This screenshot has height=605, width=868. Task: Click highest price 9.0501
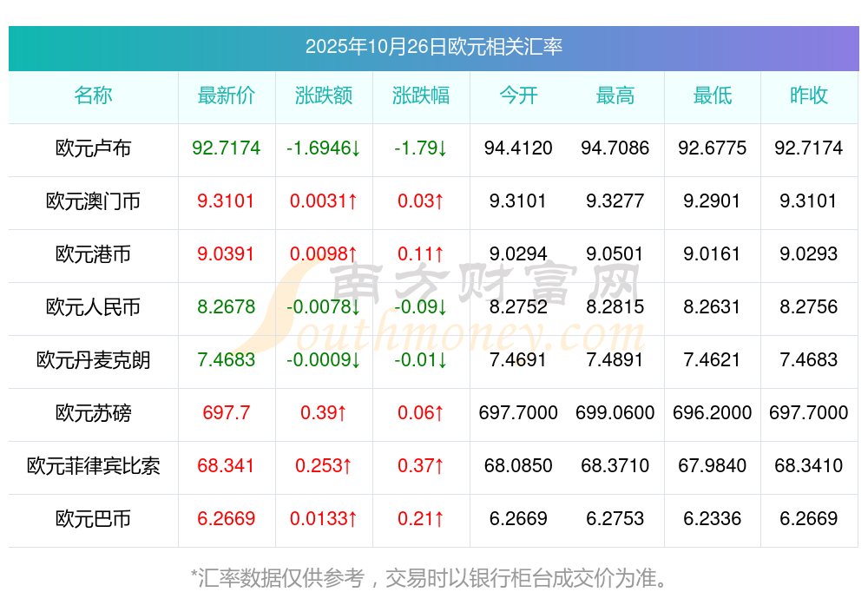(615, 254)
